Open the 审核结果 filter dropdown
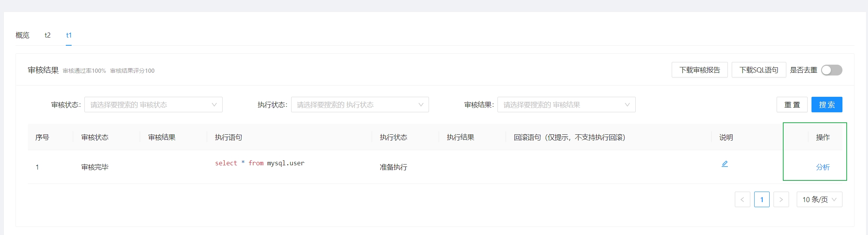The height and width of the screenshot is (235, 868). pyautogui.click(x=566, y=105)
